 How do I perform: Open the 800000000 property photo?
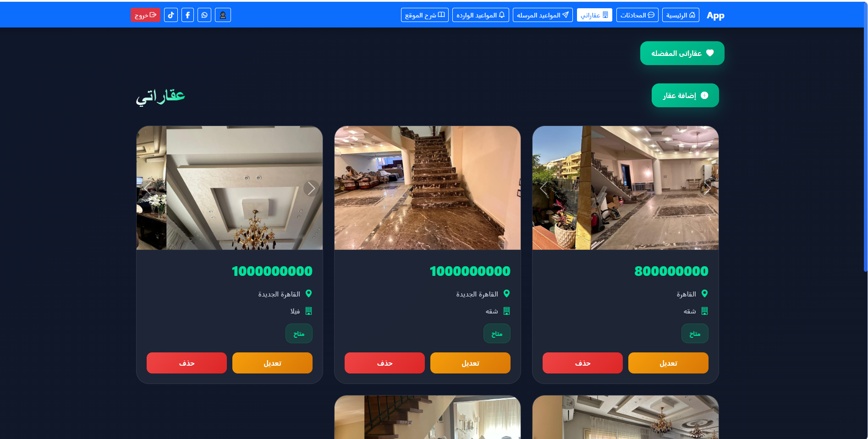pos(626,188)
